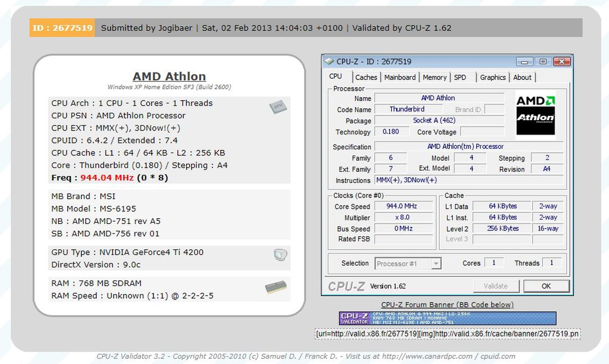Screen dimensions: 609x364
Task: Click the CPUID : 6.4.2 / Extended line
Action: point(114,140)
